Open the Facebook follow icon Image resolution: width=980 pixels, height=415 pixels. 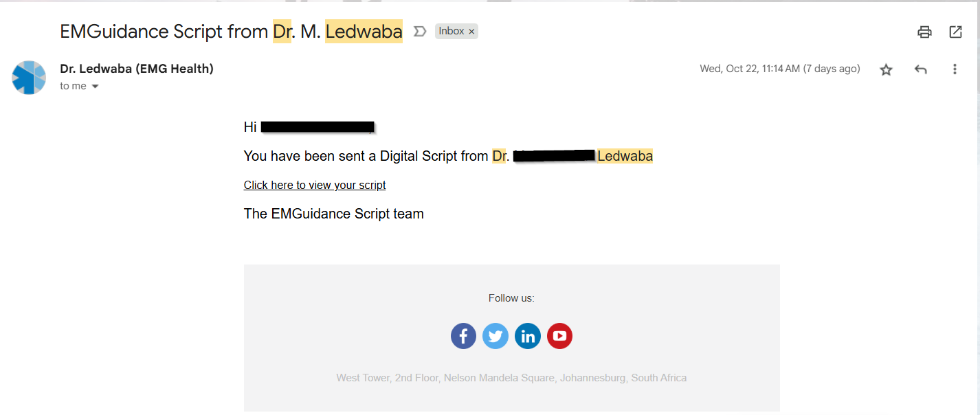463,336
